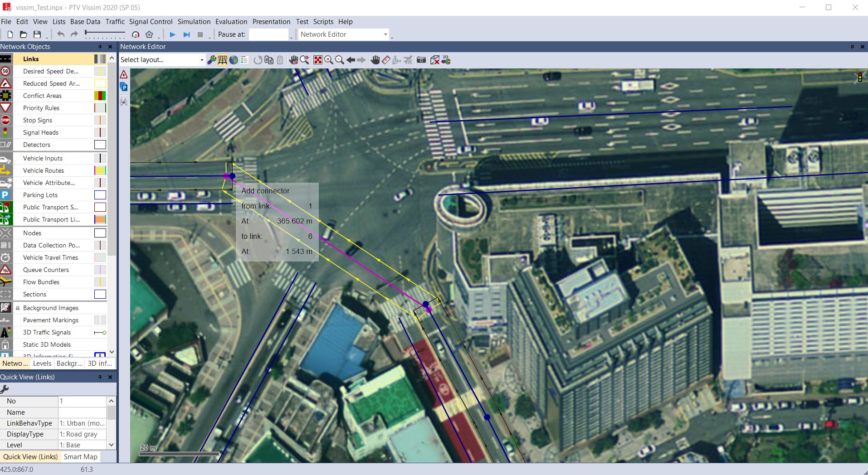Select the measure distance ruler tool
This screenshot has width=868, height=475.
tap(386, 60)
